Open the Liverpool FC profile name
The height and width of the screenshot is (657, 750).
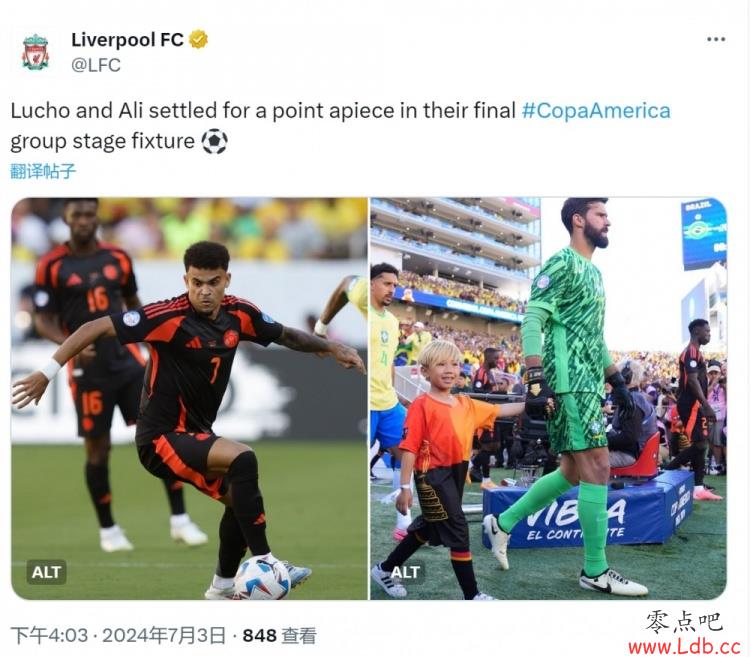pyautogui.click(x=127, y=40)
